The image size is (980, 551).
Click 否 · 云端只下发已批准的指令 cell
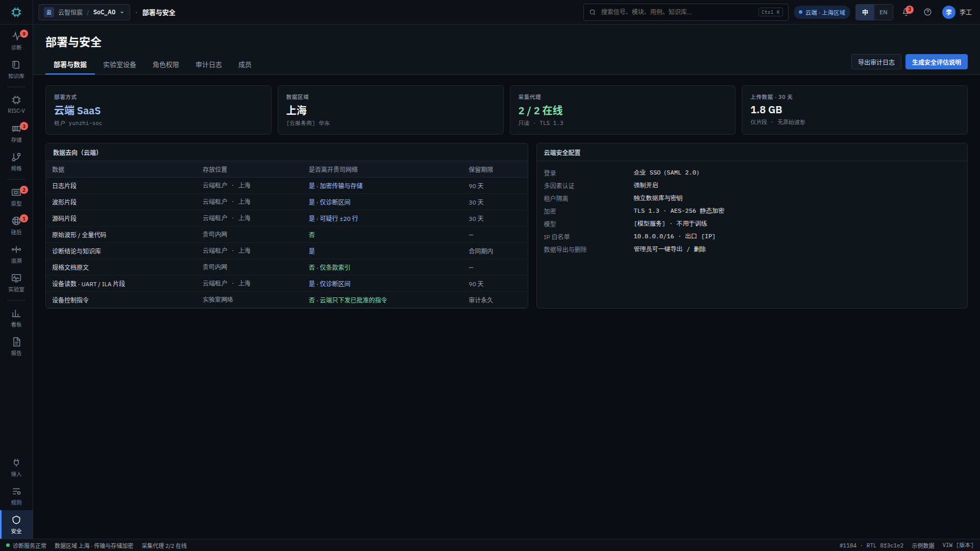click(348, 300)
